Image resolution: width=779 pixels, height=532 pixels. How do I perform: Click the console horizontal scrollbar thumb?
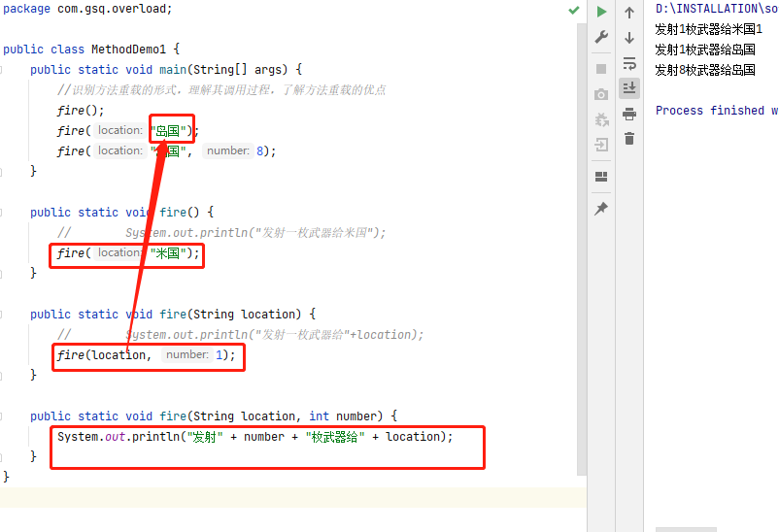coord(686,529)
